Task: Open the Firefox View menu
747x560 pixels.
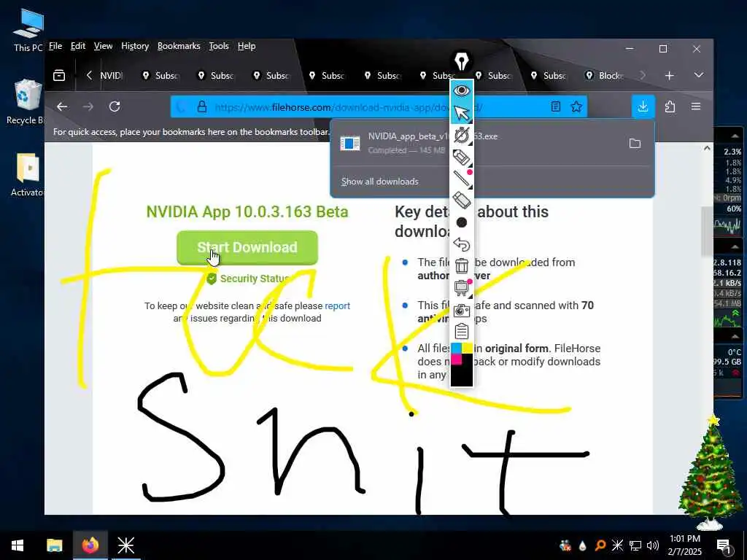Action: 103,46
